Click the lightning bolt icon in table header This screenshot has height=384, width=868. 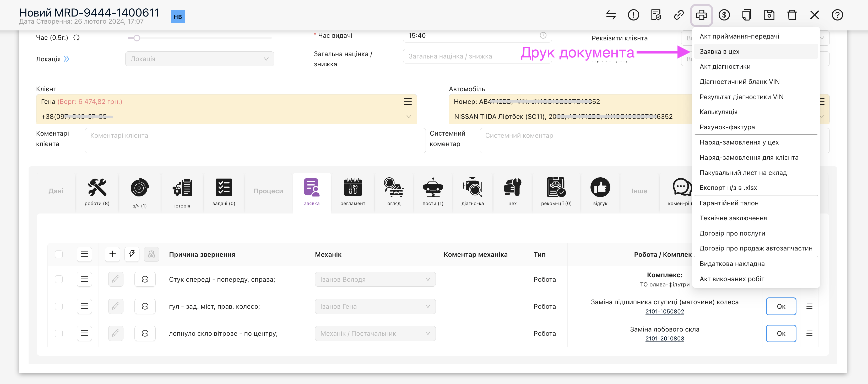(x=132, y=254)
